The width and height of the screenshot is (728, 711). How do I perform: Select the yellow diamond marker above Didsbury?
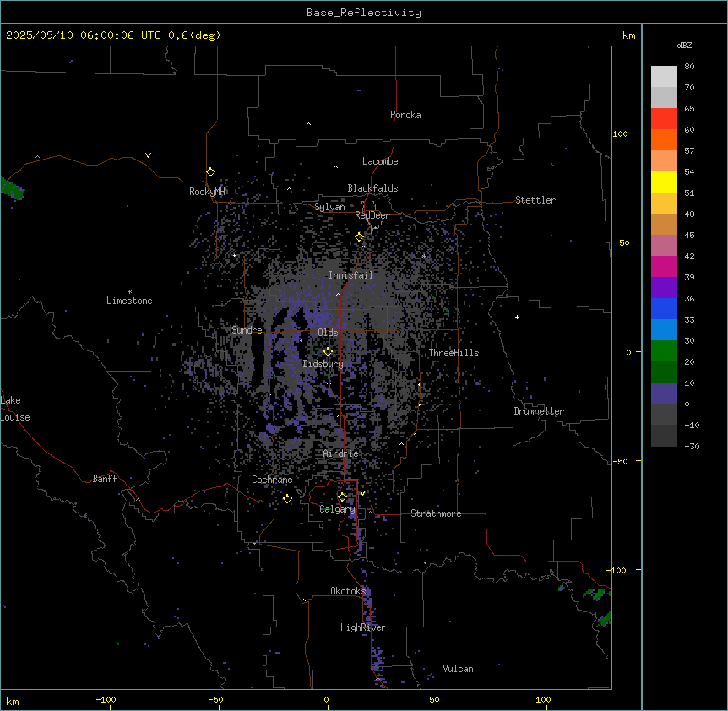tap(328, 352)
